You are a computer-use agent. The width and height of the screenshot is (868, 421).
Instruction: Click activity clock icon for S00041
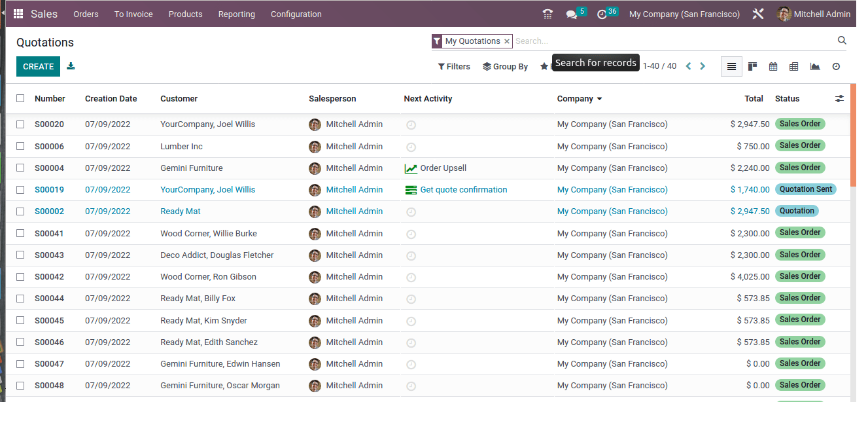point(411,234)
